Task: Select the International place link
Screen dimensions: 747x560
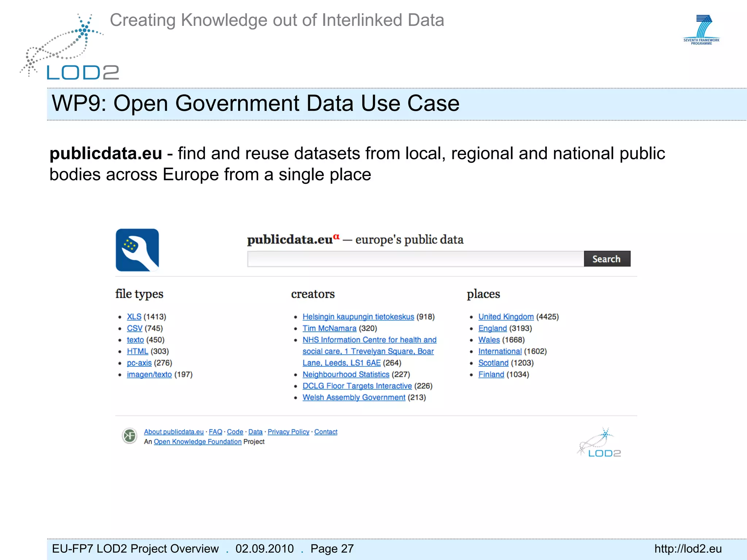Action: (500, 351)
